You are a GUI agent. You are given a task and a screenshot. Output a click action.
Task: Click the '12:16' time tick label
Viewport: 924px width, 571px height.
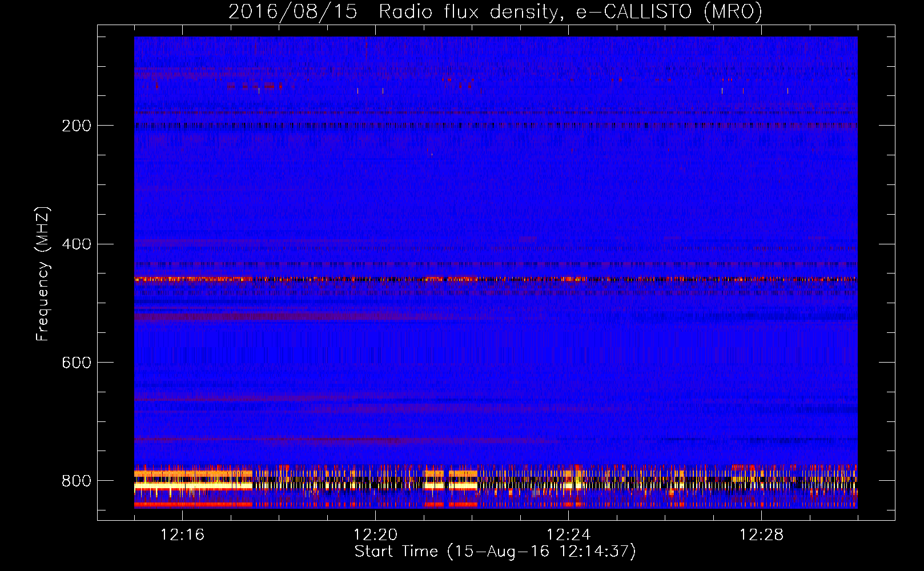coord(182,535)
